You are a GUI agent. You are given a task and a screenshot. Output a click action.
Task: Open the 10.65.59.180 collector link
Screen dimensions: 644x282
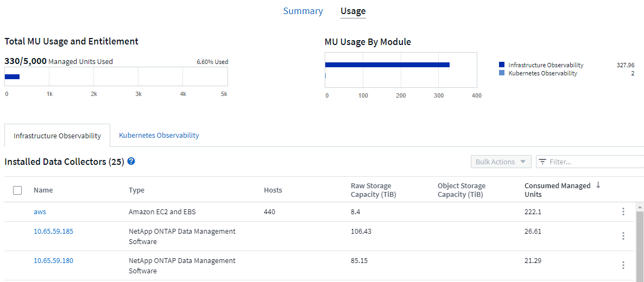click(53, 261)
